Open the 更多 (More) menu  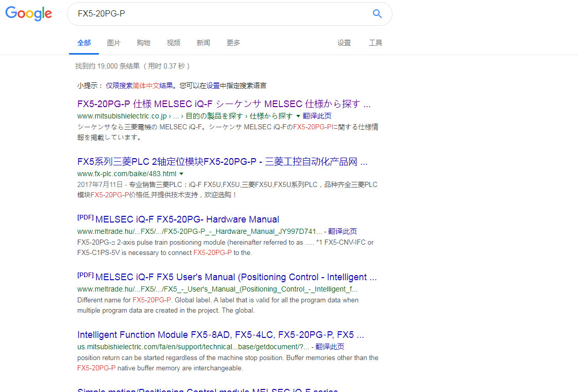click(233, 43)
